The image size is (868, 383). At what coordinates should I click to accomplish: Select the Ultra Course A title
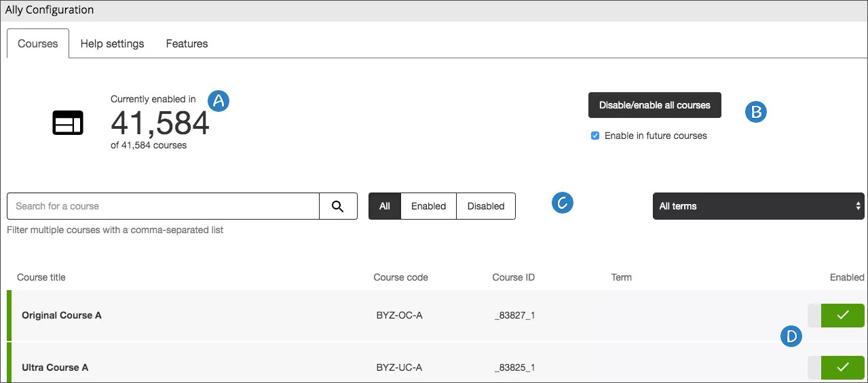(55, 367)
